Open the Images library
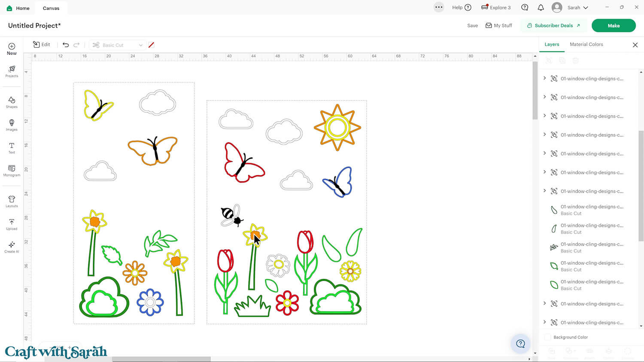This screenshot has height=362, width=644. (12, 125)
